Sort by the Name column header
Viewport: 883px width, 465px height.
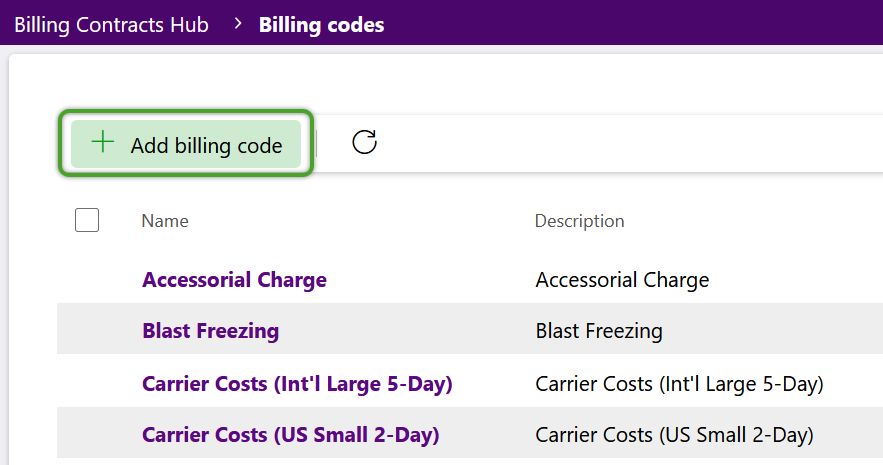(x=165, y=221)
